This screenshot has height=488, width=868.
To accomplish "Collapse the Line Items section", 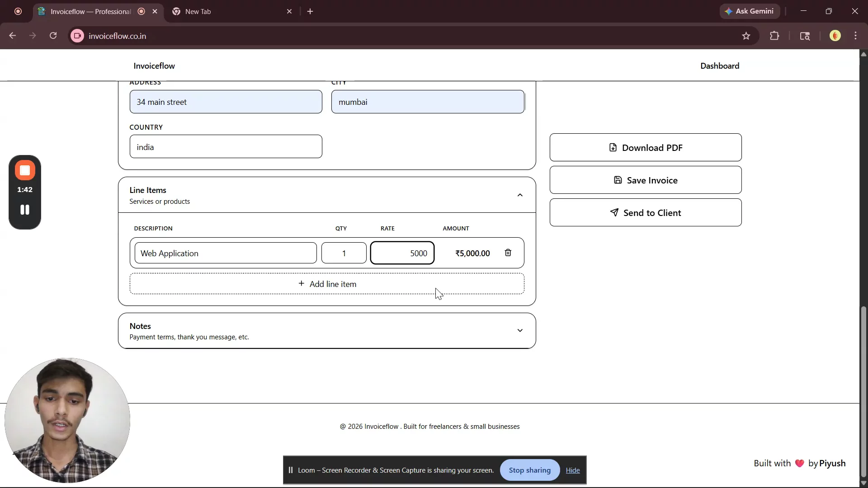I will click(520, 195).
